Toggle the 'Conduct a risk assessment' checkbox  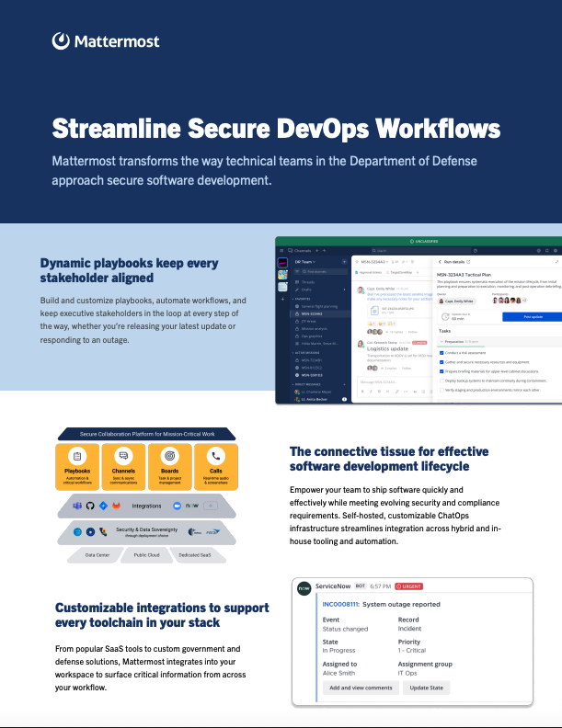point(442,352)
